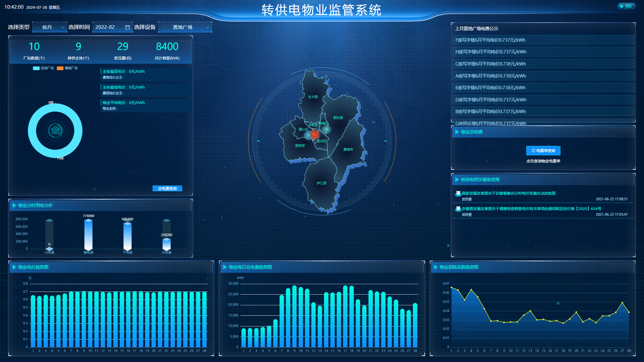This screenshot has height=362, width=644.
Task: Toggle 在线厂站 legend in donut chart
Action: click(43, 68)
